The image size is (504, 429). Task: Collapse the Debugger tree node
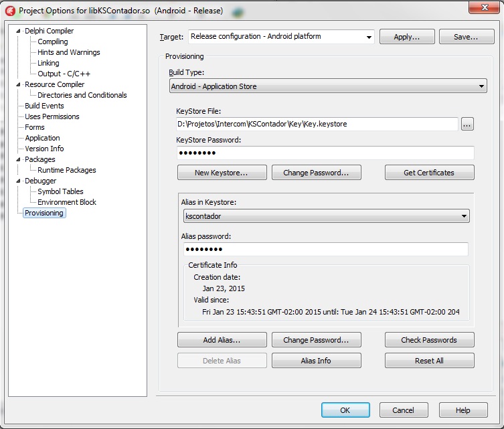coord(19,181)
